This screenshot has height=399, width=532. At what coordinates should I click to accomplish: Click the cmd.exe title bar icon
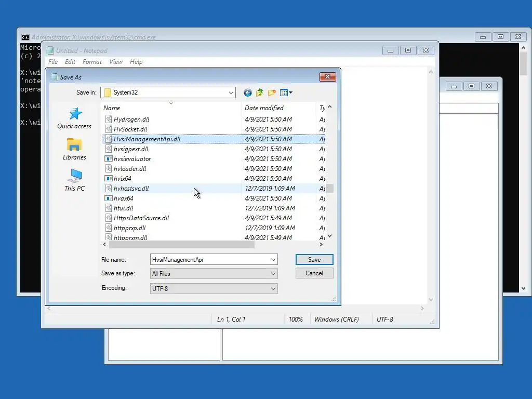tap(25, 37)
